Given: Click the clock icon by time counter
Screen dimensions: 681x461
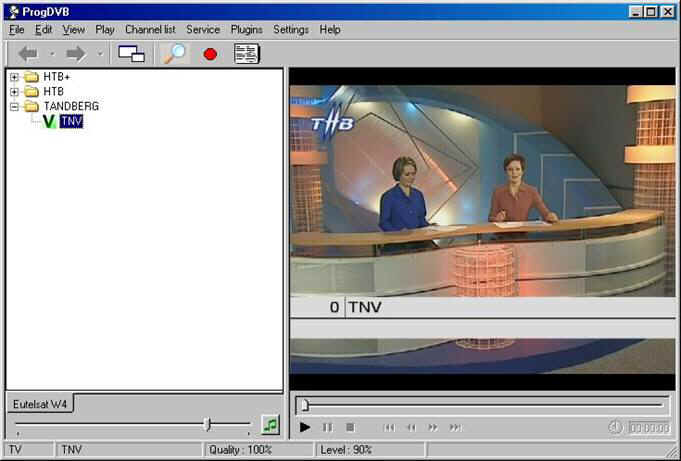Looking at the screenshot, I should [615, 428].
